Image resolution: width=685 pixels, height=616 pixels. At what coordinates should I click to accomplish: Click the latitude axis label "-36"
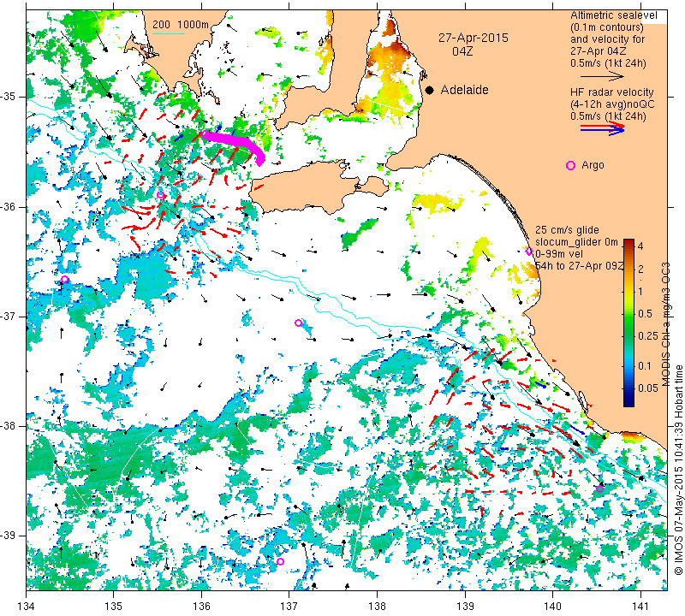tap(9, 206)
